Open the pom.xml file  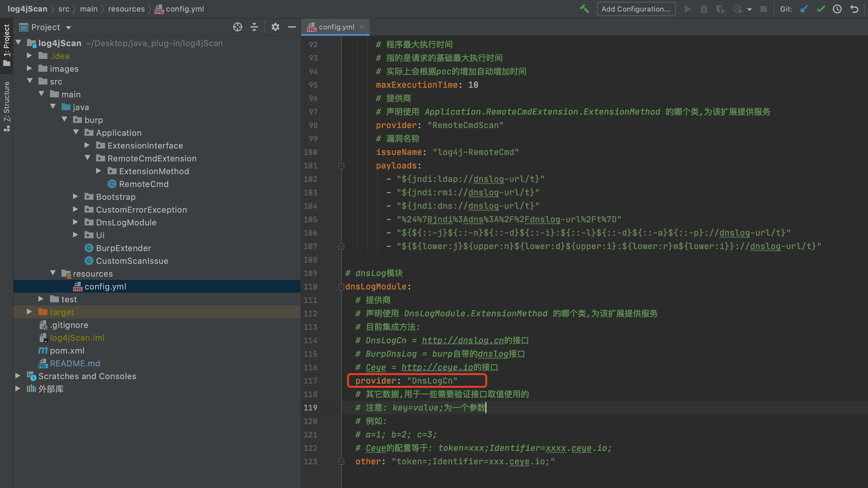click(67, 351)
